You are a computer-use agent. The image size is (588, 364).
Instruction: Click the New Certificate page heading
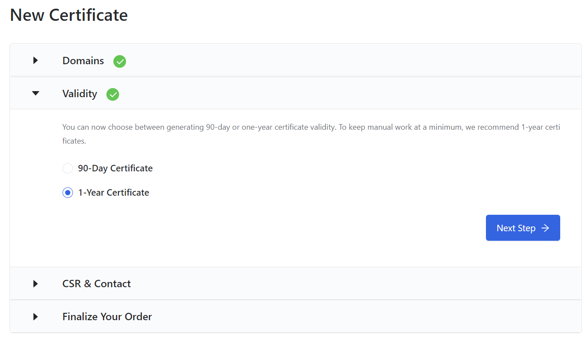(x=69, y=15)
